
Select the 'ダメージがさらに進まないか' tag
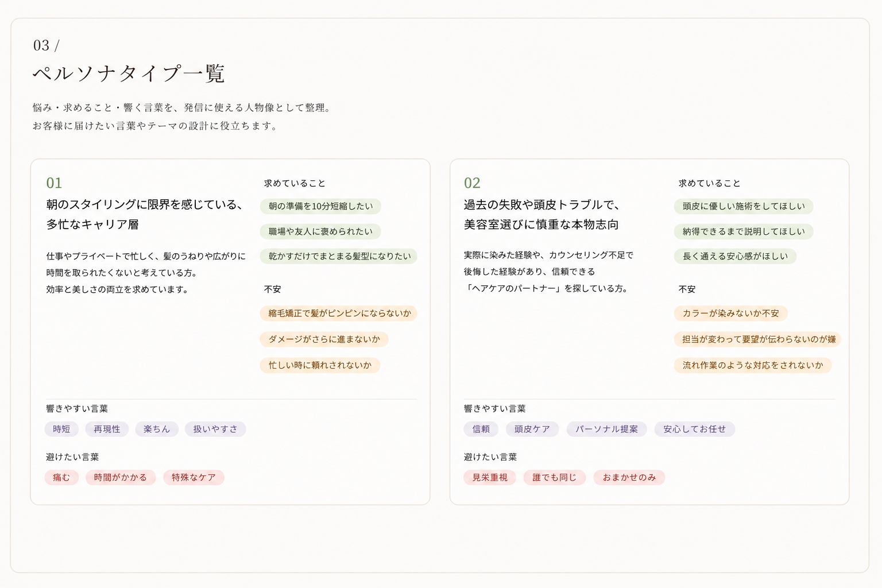324,339
